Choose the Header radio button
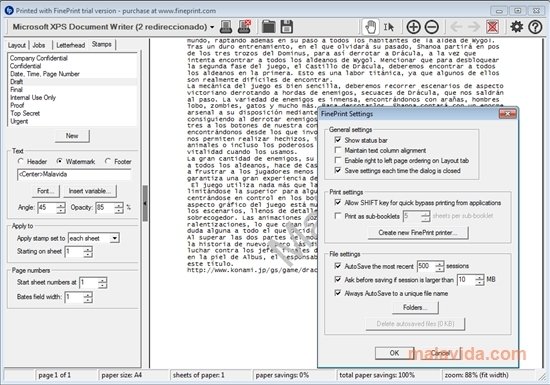This screenshot has width=550, height=385. click(21, 161)
